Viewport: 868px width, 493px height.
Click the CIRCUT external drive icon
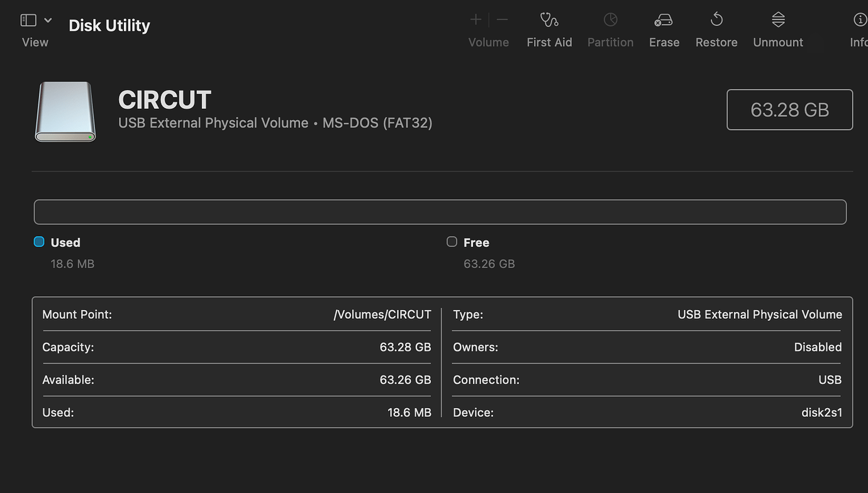(x=65, y=111)
